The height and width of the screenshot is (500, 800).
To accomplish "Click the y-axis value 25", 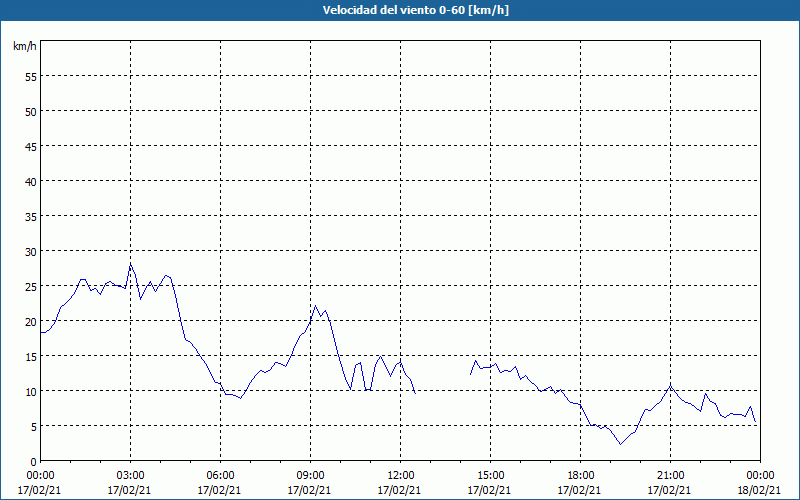I will pos(31,286).
